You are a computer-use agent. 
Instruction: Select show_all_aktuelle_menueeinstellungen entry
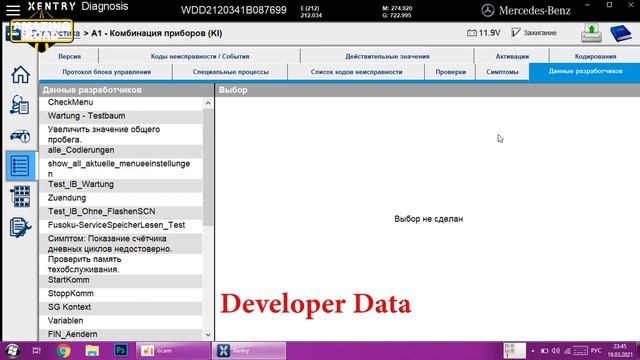click(121, 169)
